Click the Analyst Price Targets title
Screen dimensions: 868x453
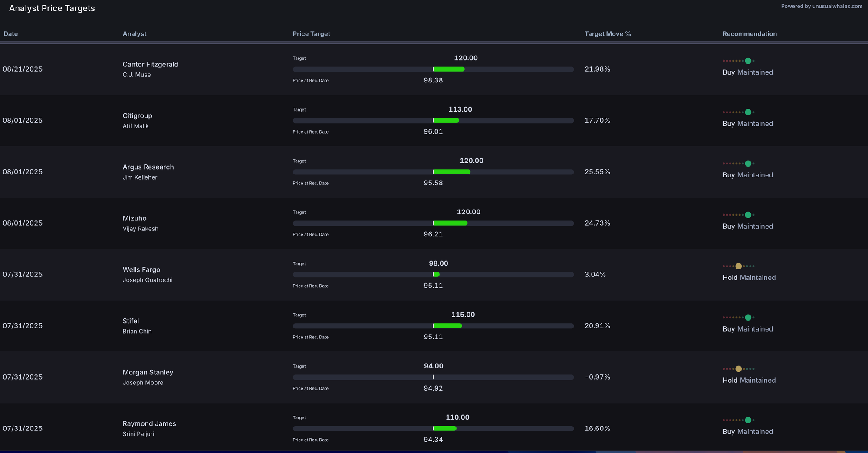point(52,8)
